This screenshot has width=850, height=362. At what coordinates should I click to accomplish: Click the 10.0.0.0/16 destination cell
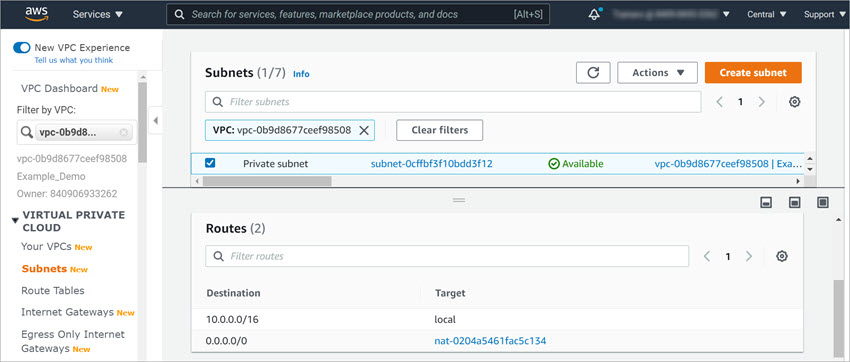coord(232,319)
